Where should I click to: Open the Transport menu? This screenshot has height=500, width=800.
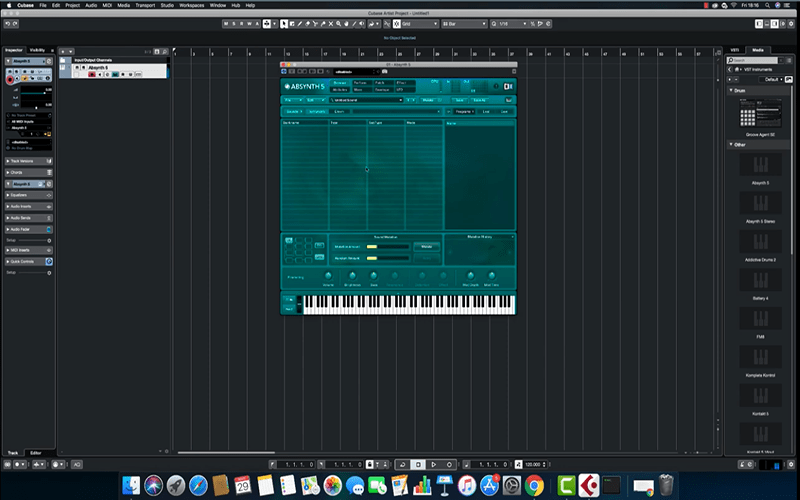click(x=145, y=5)
